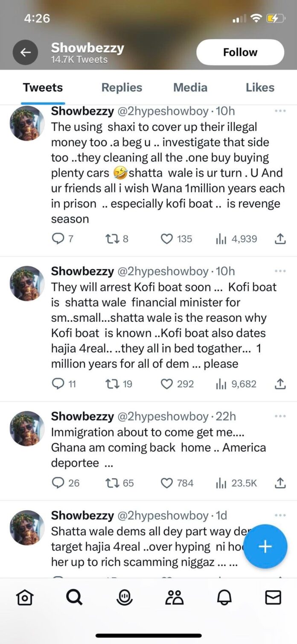Like the tweet mentioning shaxi and illegal money

pos(166,239)
